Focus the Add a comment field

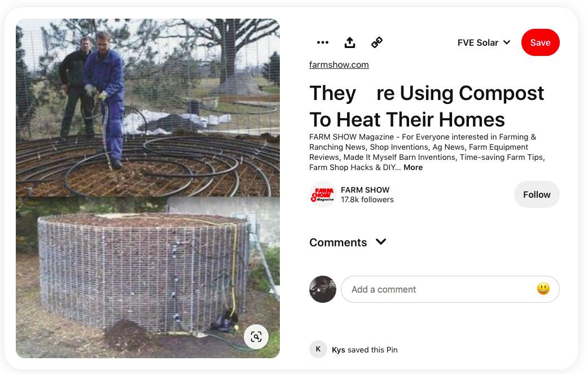450,289
